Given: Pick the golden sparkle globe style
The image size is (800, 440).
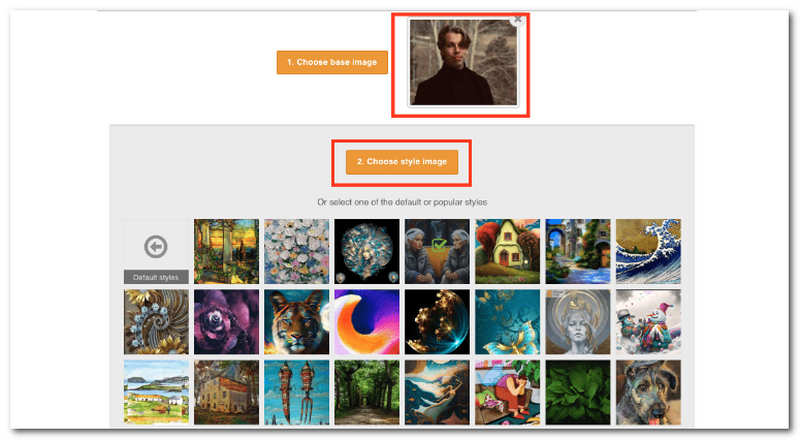Looking at the screenshot, I should tap(437, 322).
